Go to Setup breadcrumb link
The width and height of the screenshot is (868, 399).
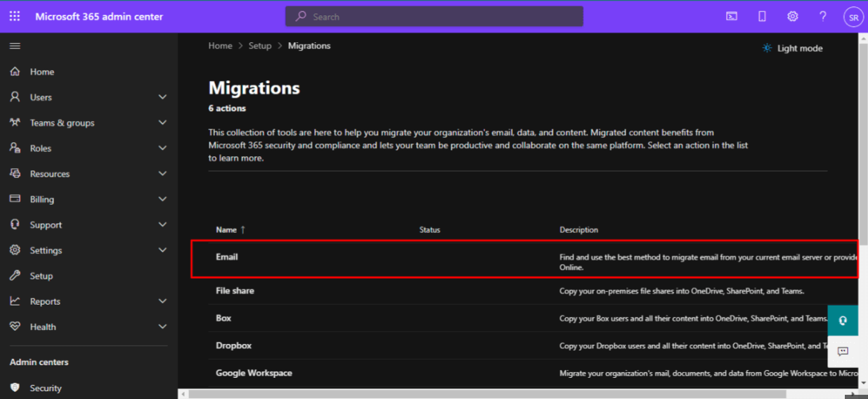click(259, 46)
